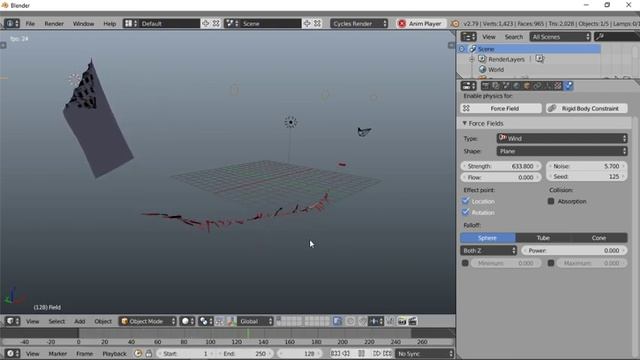This screenshot has height=360, width=640.
Task: Click the Blender logo icon in info header
Action: pos(455,24)
